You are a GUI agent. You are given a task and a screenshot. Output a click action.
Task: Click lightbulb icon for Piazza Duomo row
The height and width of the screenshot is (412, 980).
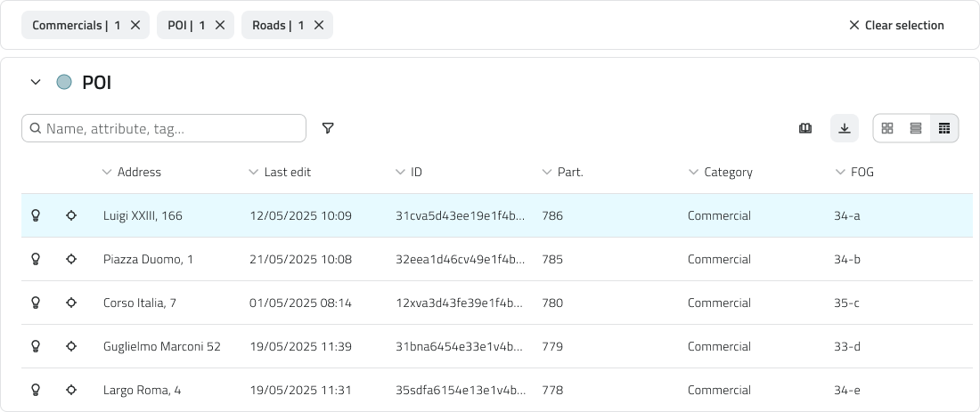pos(37,259)
